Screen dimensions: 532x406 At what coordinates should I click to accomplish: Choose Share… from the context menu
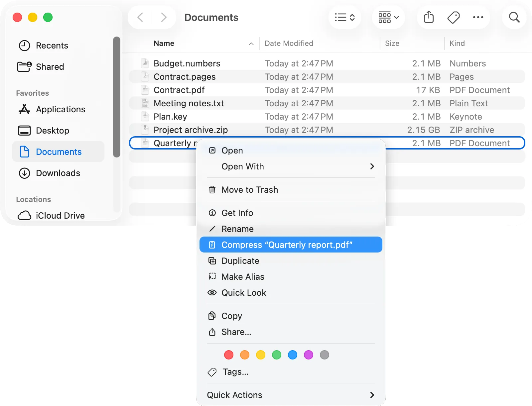[x=291, y=332]
